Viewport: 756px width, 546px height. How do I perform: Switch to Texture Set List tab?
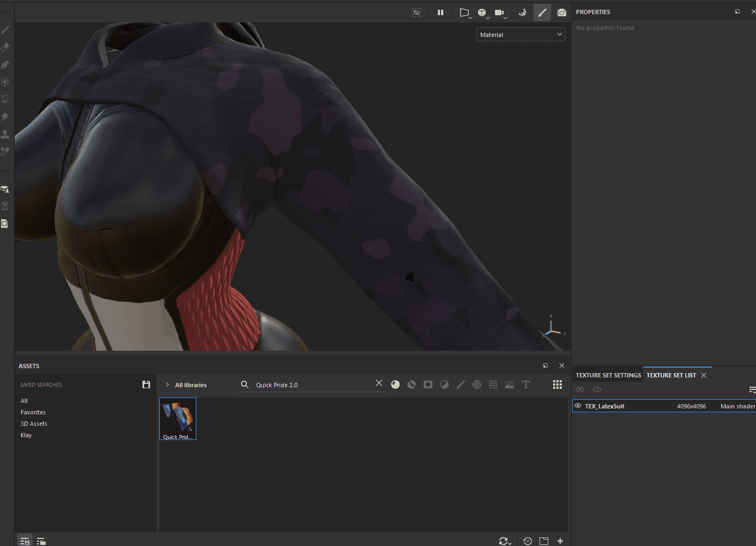[671, 375]
